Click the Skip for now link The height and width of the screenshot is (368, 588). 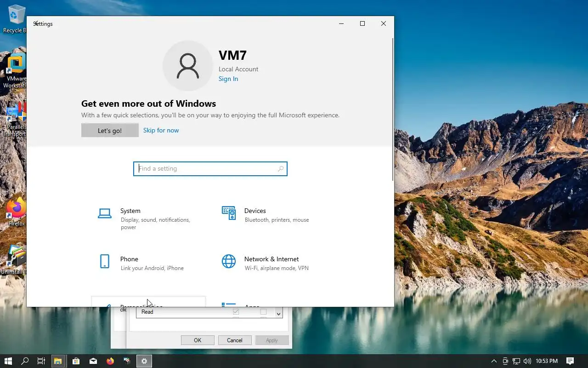(x=161, y=130)
